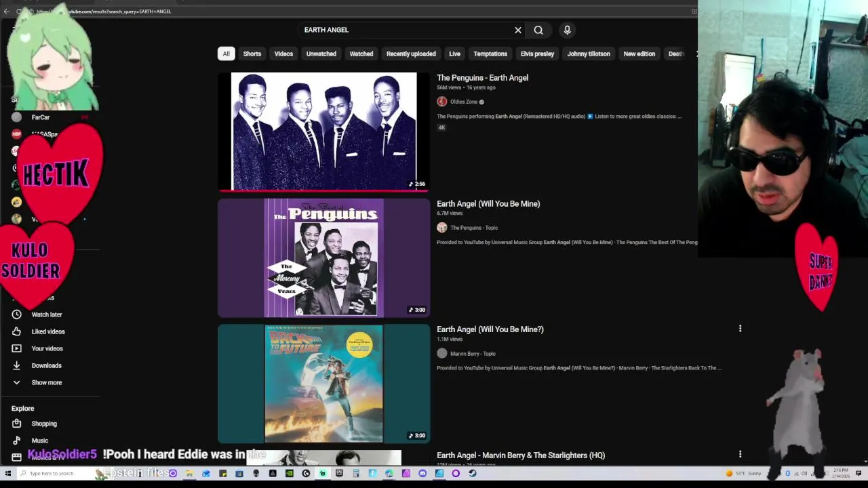
Task: Select the Videos filter chip
Action: click(283, 54)
